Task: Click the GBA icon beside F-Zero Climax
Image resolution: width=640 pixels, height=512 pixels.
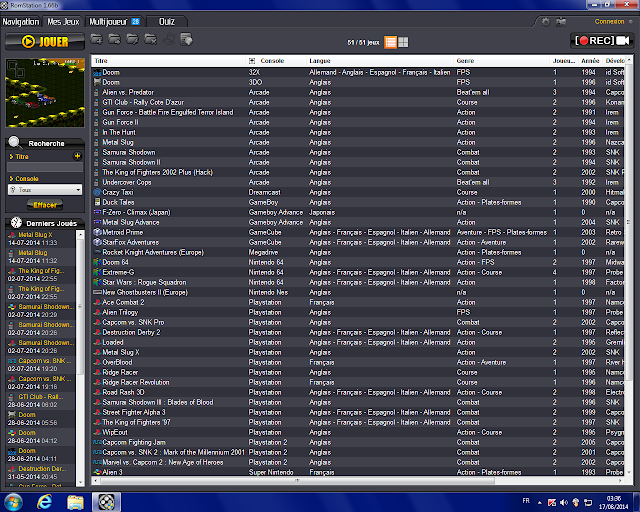Action: click(97, 212)
